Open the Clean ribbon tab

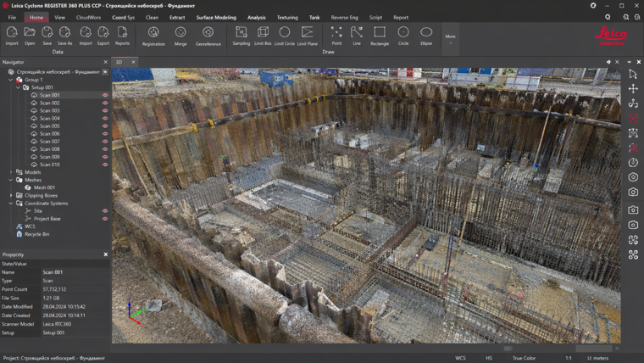(152, 17)
